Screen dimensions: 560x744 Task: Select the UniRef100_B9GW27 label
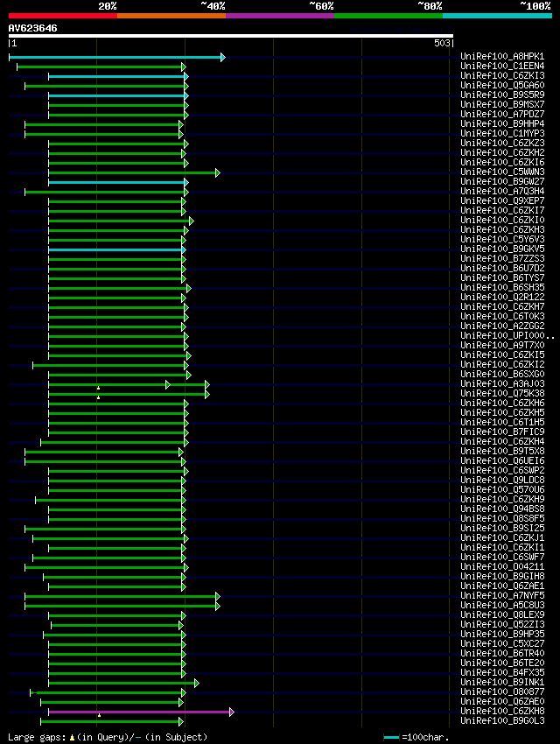click(502, 182)
